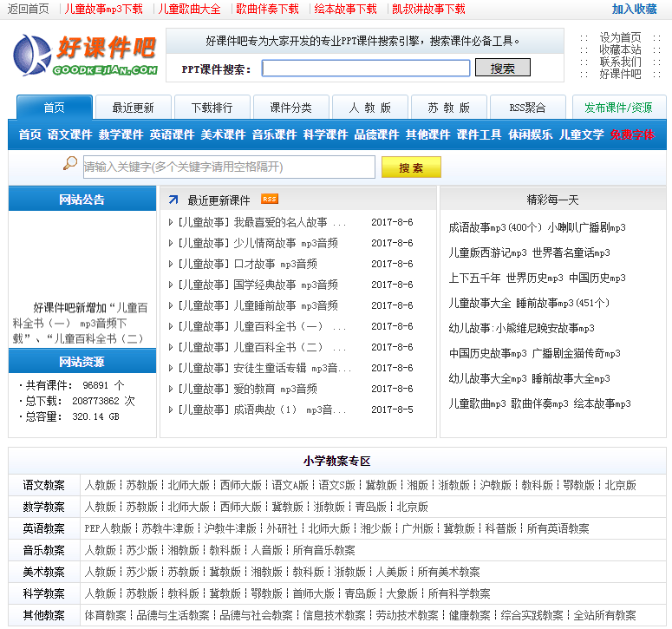The width and height of the screenshot is (672, 629).
Task: Select 数学课件 in the blue menu
Action: (121, 134)
